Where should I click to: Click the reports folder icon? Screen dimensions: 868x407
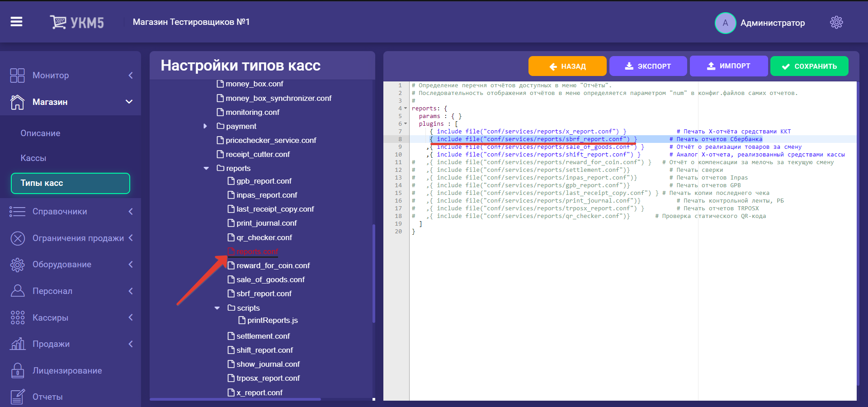coord(221,168)
